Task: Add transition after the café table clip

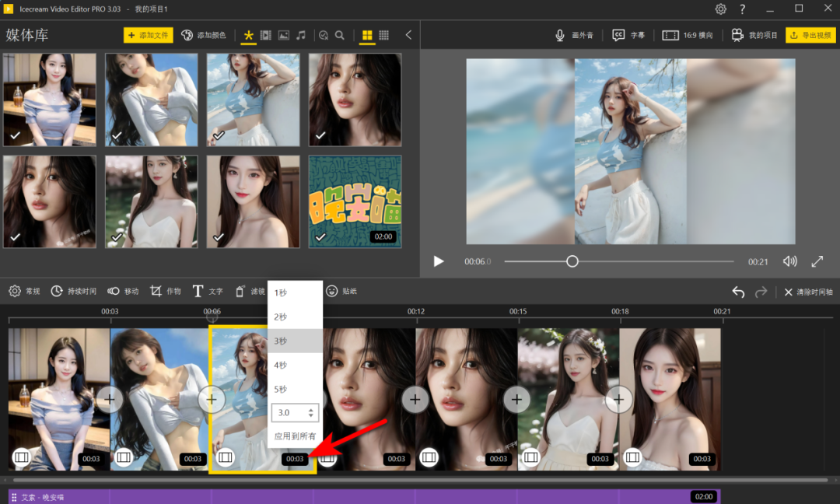Action: [x=110, y=399]
